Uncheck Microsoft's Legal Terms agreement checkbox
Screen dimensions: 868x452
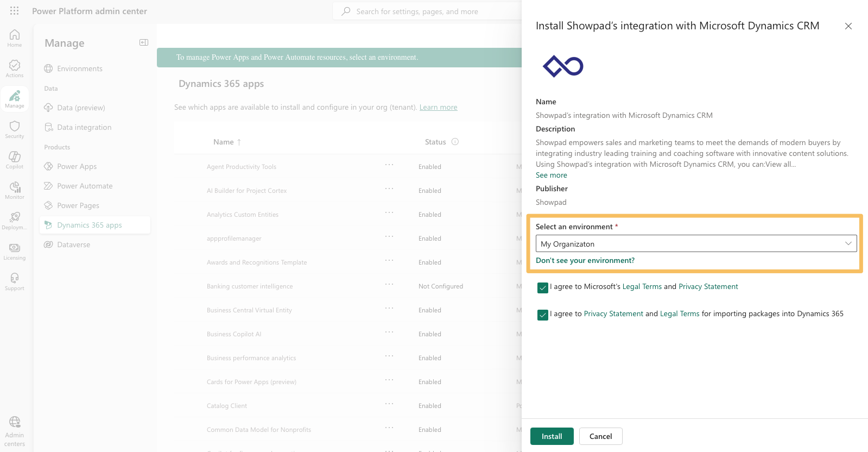click(543, 288)
